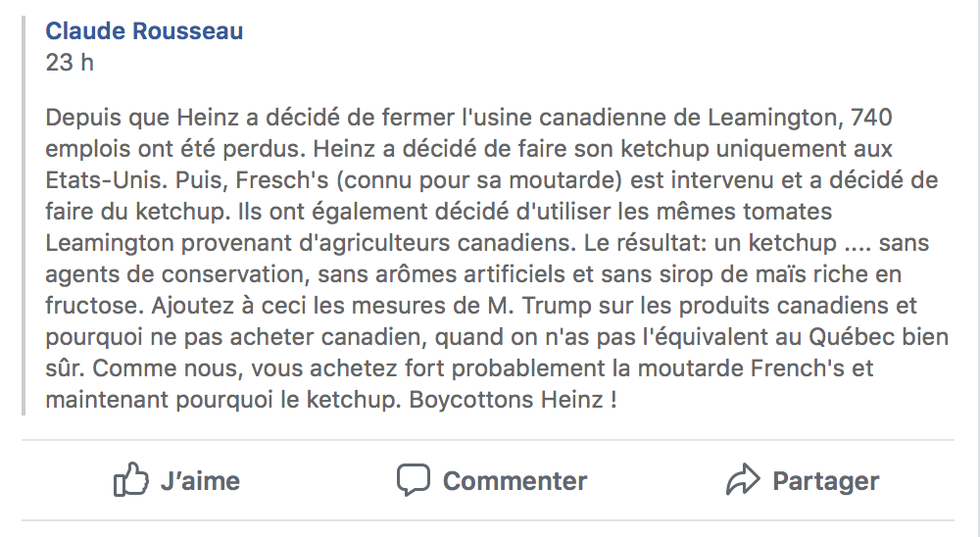Click the 23 h post timestamp

coord(70,62)
